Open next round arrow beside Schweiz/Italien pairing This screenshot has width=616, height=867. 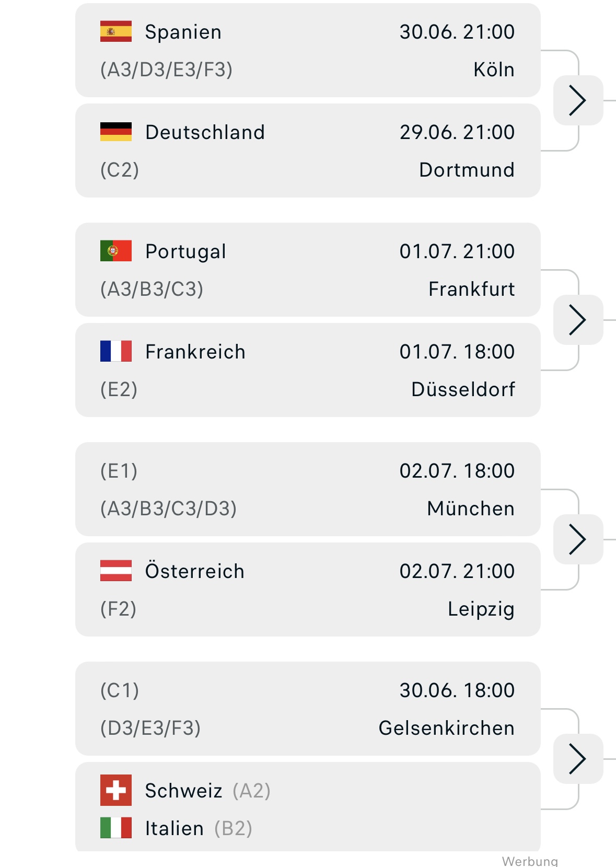pyautogui.click(x=578, y=759)
